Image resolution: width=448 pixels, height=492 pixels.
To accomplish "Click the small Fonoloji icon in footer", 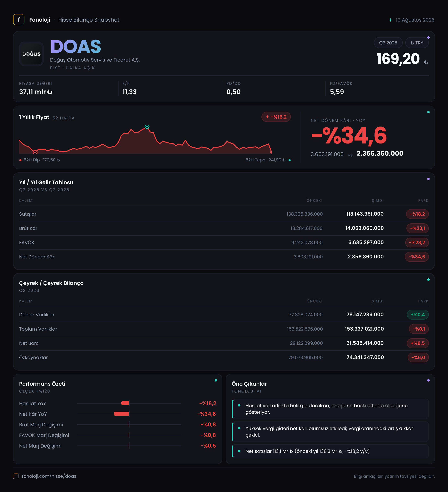I will pyautogui.click(x=16, y=476).
